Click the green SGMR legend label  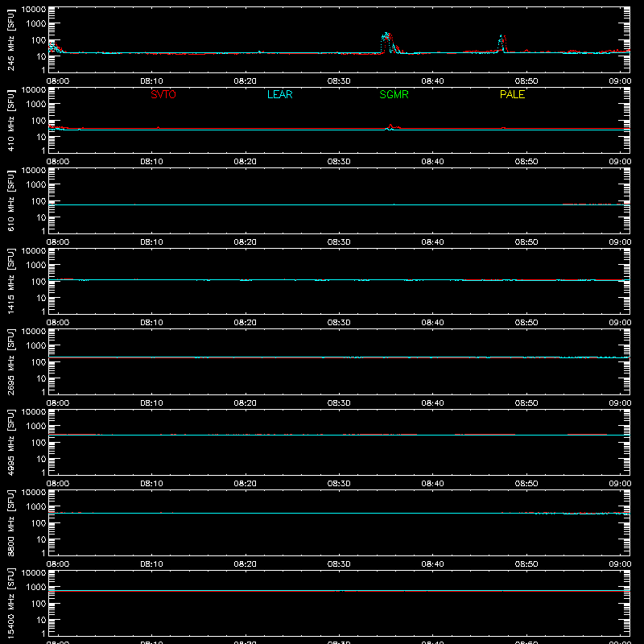(x=394, y=94)
